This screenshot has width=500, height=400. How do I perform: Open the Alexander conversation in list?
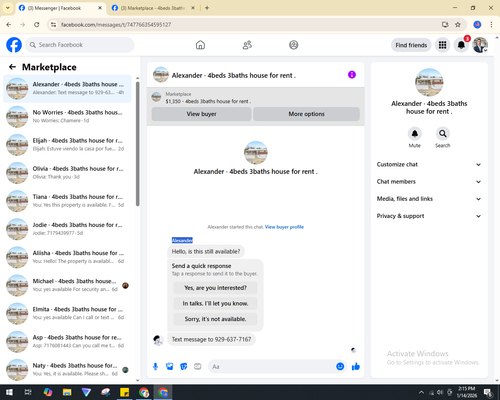[67, 89]
